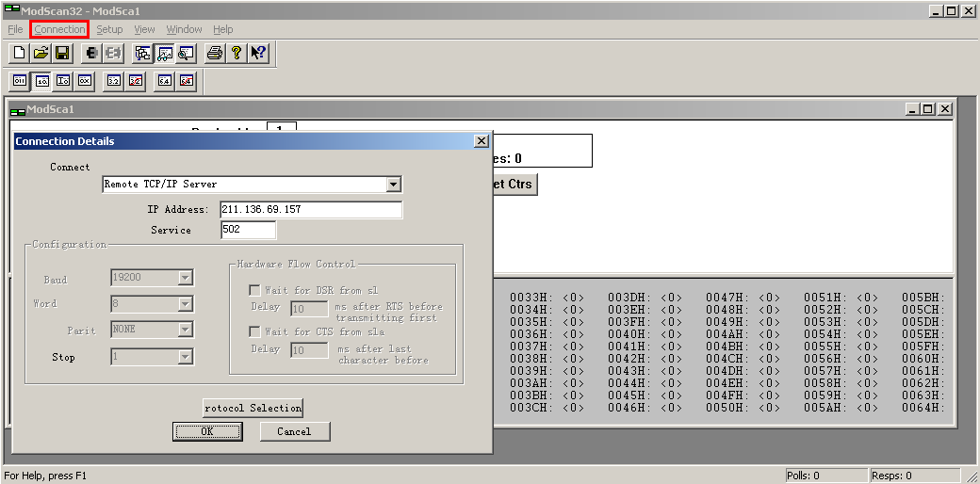The width and height of the screenshot is (980, 484).
Task: Open the Window menu
Action: [184, 29]
